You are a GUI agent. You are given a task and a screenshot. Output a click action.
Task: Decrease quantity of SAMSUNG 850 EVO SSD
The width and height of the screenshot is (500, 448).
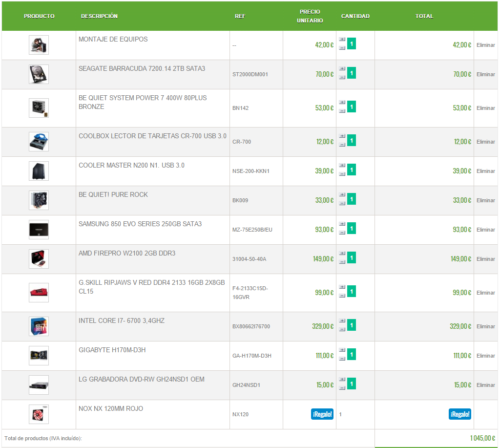(342, 233)
